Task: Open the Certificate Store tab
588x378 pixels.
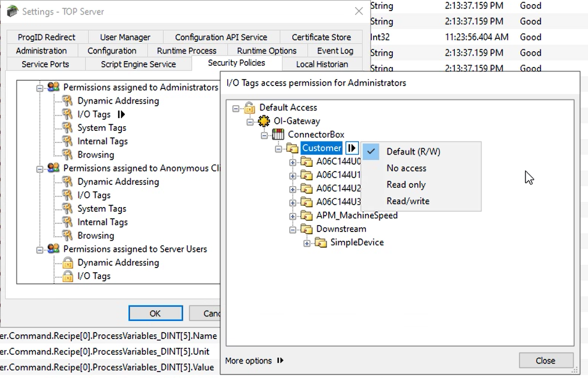Action: [x=321, y=37]
